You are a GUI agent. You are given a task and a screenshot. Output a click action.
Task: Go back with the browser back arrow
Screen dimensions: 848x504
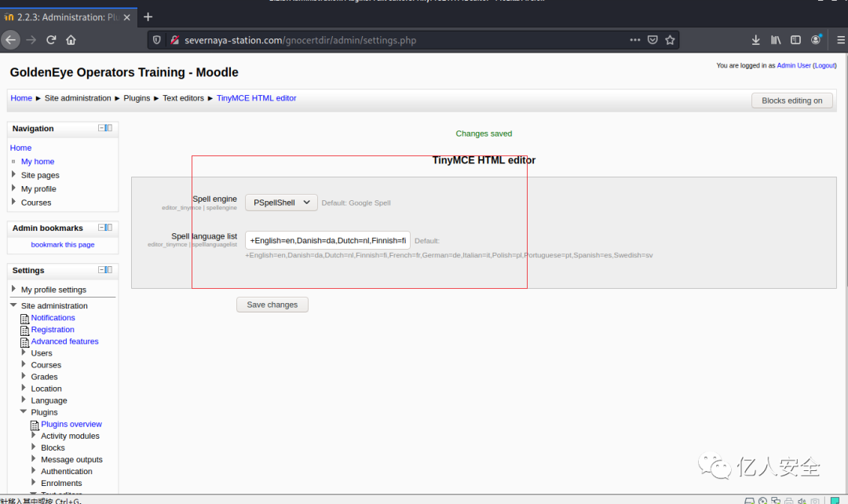10,40
